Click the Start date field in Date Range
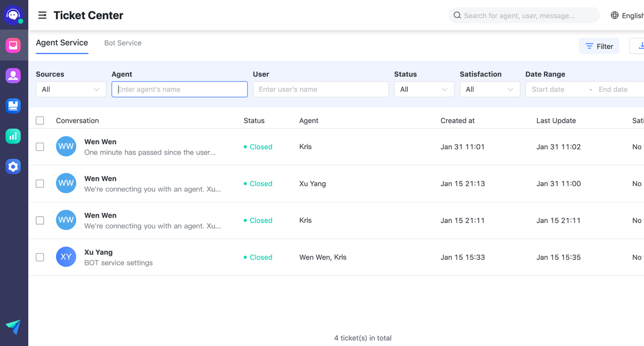644x346 pixels. (555, 90)
